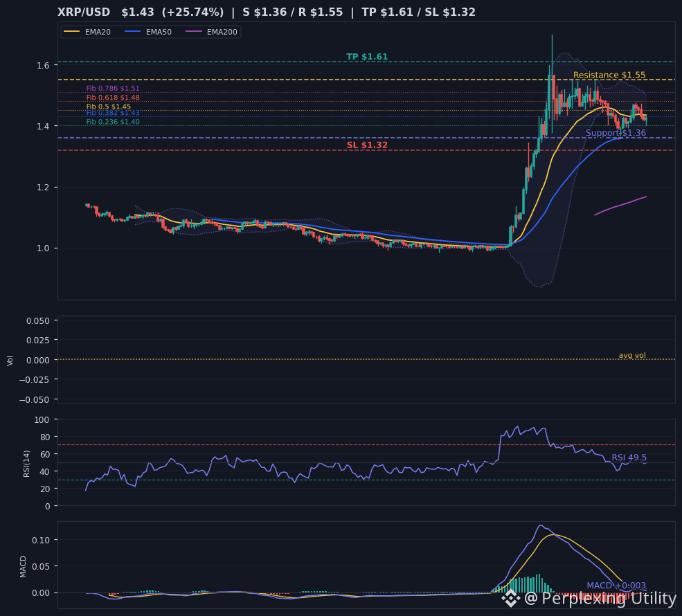Click the RSI 49.5 value label
Image resolution: width=682 pixels, height=616 pixels.
(629, 458)
